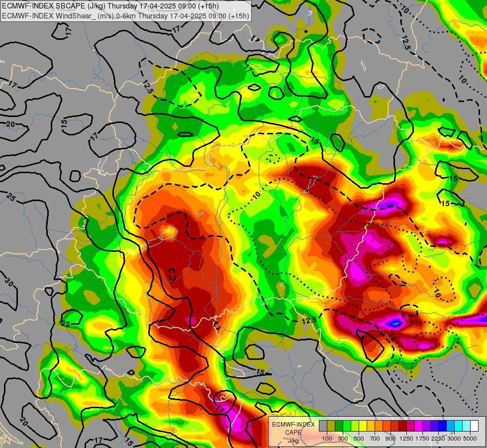Click the 5000 legend value
Screen dimensions: 487x448
(x=470, y=439)
